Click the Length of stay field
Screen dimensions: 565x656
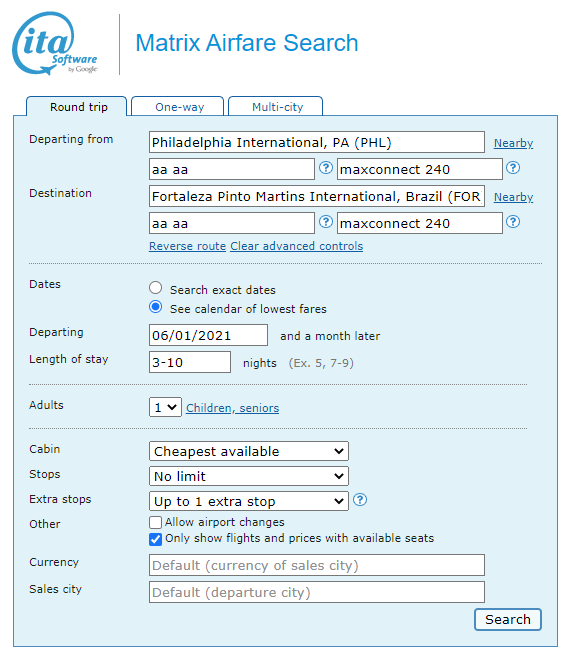click(190, 362)
